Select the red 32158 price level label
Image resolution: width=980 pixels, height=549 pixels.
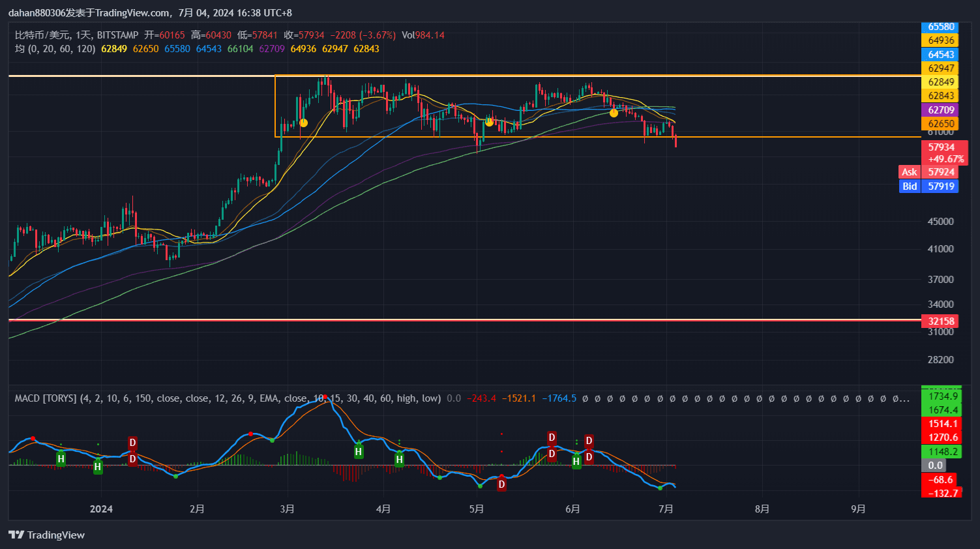click(941, 321)
